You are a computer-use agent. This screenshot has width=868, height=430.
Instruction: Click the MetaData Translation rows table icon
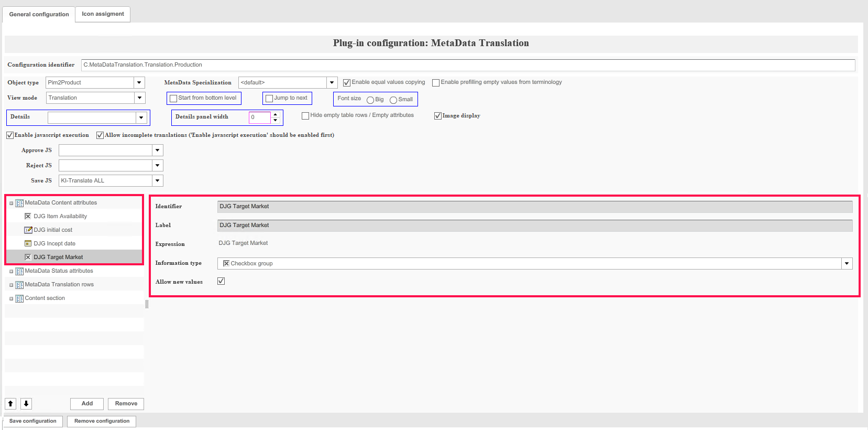(x=19, y=285)
